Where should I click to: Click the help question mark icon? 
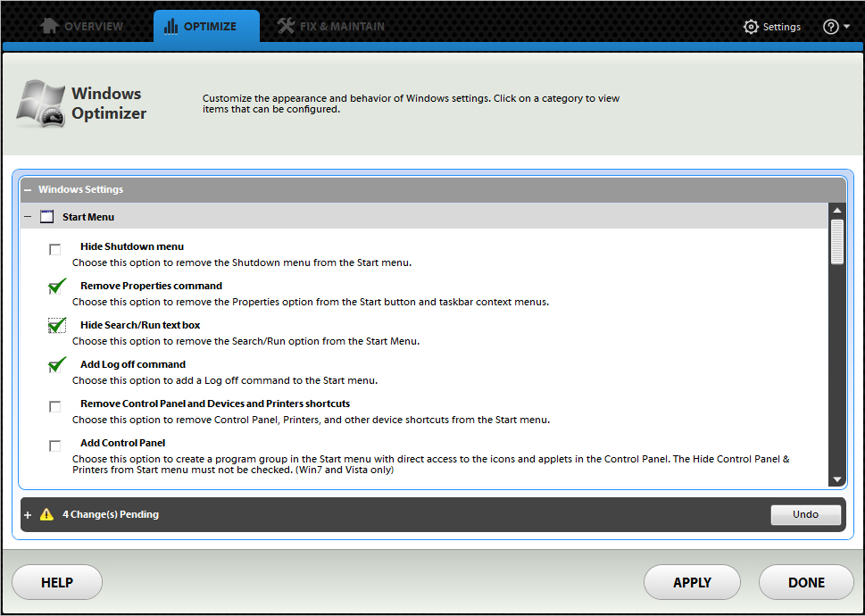pyautogui.click(x=831, y=27)
